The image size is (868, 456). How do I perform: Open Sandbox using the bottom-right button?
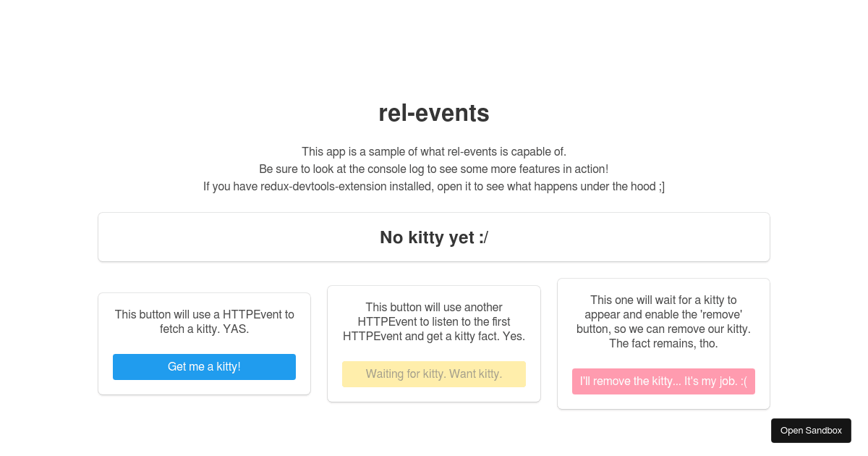(811, 430)
